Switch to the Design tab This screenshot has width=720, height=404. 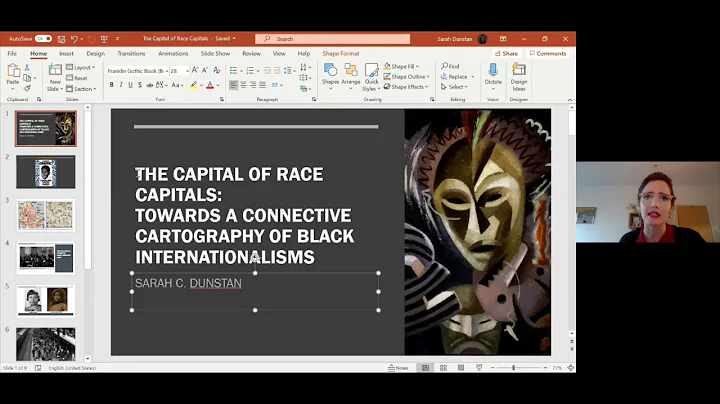(x=96, y=54)
